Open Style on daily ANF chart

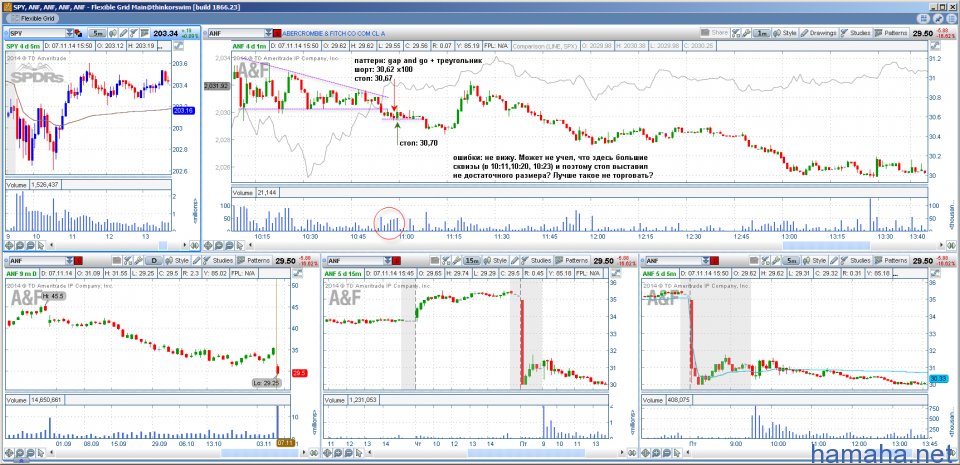177,261
